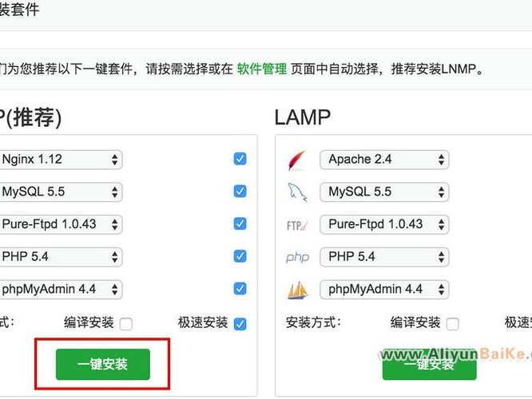The image size is (532, 399).
Task: Uncheck the left panel Pure-Ftpd 1.0.43 checkbox
Action: 240,223
